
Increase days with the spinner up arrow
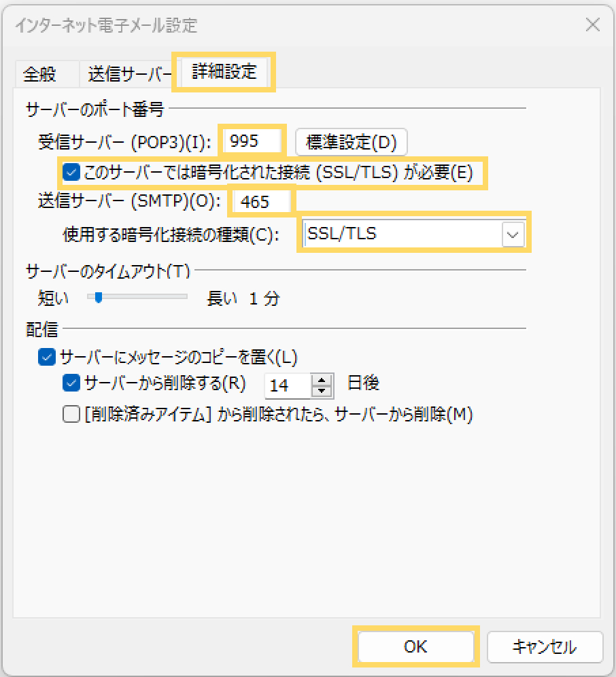coord(321,380)
